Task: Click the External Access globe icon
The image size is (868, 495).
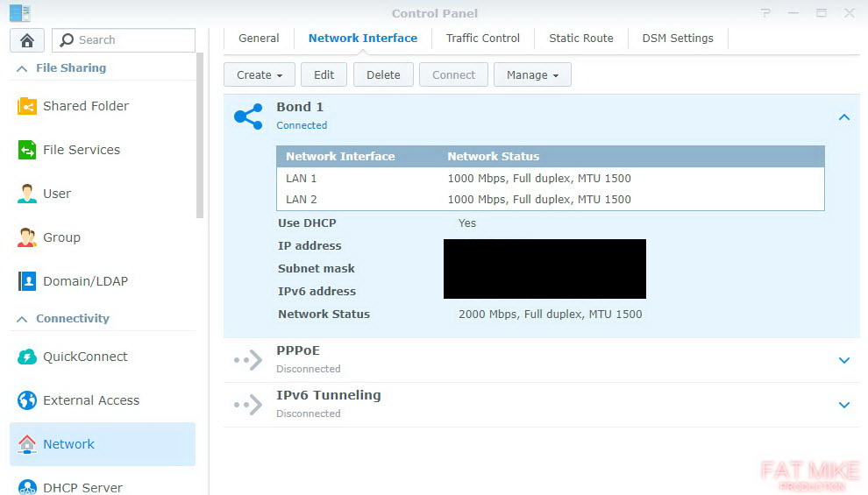Action: point(27,400)
